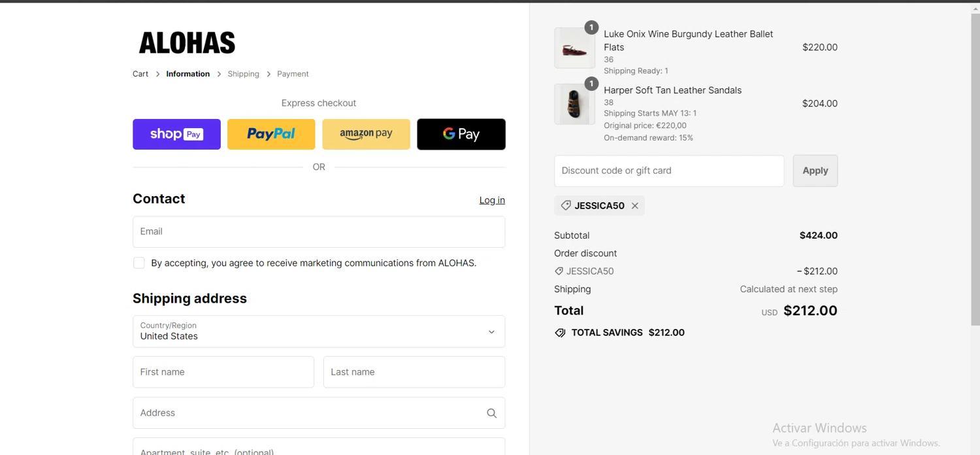
Task: Focus the Address field
Action: tap(319, 413)
